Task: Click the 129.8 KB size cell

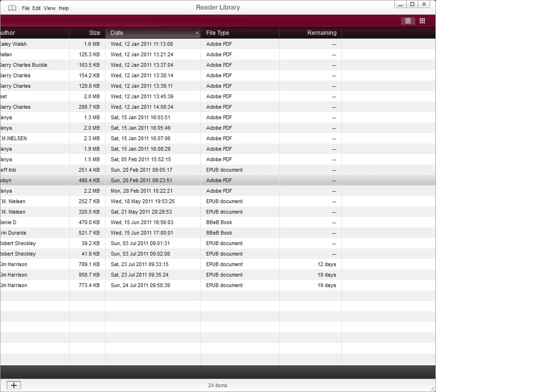Action: pyautogui.click(x=89, y=86)
